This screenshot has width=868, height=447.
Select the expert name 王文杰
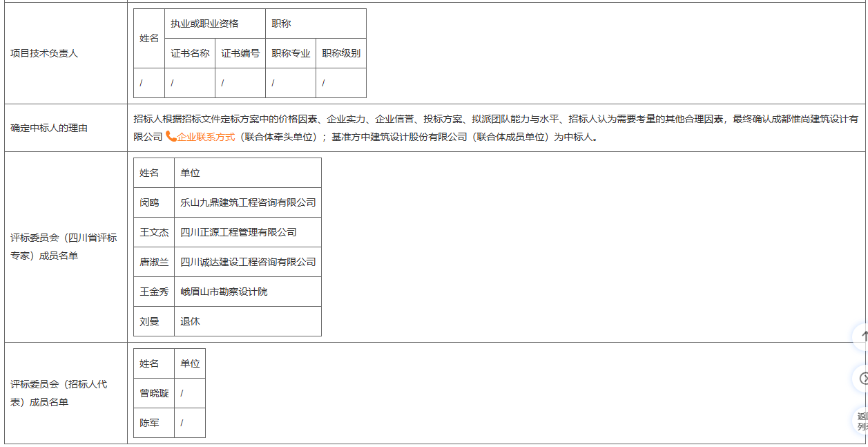point(154,232)
